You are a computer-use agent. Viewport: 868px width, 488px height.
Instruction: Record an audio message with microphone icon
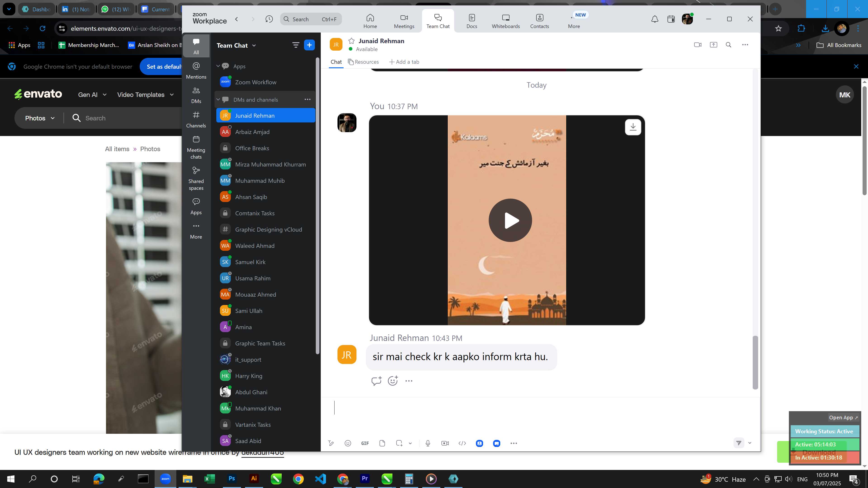428,443
